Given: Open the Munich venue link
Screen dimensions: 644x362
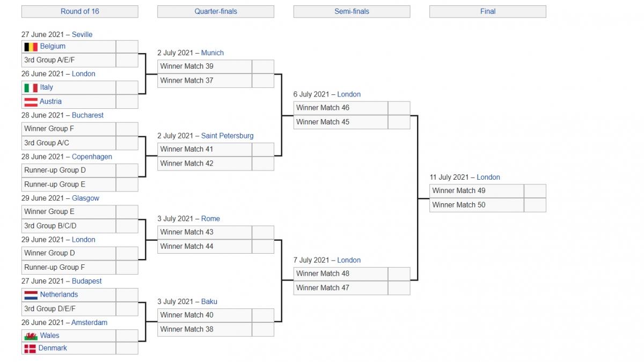Looking at the screenshot, I should 213,53.
